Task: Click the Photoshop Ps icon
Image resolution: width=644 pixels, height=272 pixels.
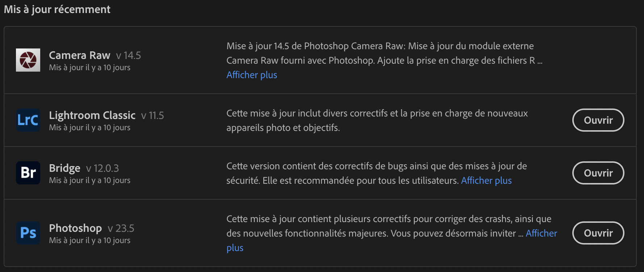Action: coord(28,233)
